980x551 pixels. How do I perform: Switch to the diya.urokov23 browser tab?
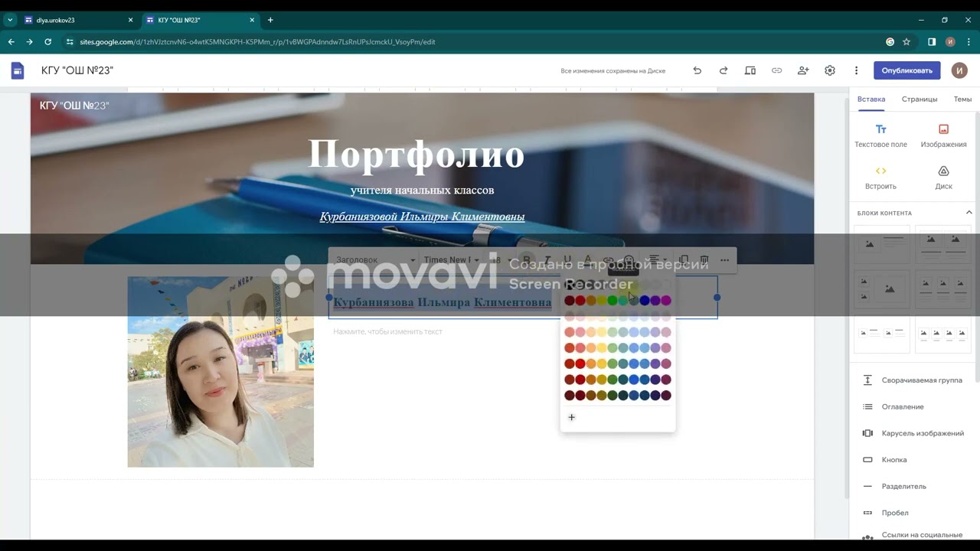click(x=80, y=20)
